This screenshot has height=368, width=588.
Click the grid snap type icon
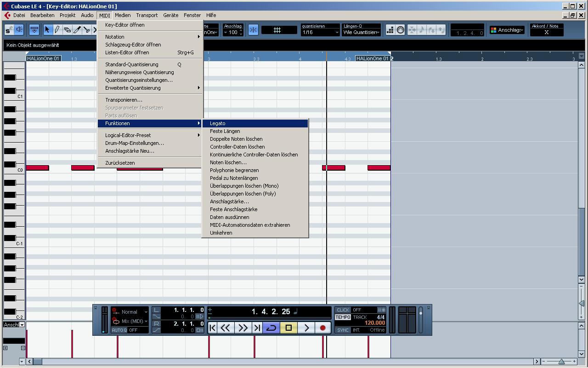(x=277, y=30)
